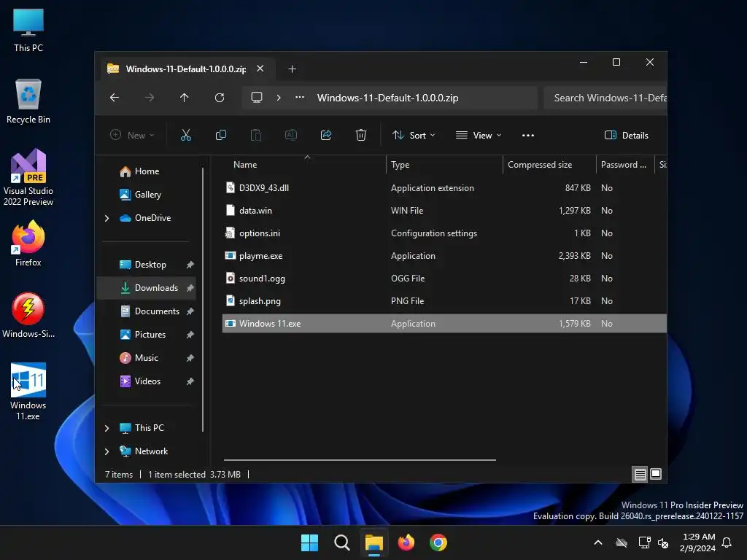The width and height of the screenshot is (747, 560).
Task: Open Home in the navigation pane
Action: (x=147, y=171)
